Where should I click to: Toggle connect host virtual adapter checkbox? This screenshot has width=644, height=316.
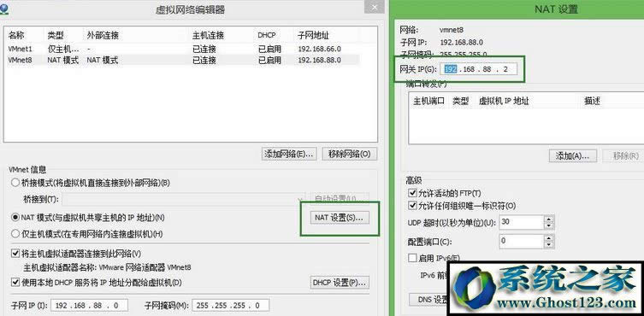click(15, 254)
